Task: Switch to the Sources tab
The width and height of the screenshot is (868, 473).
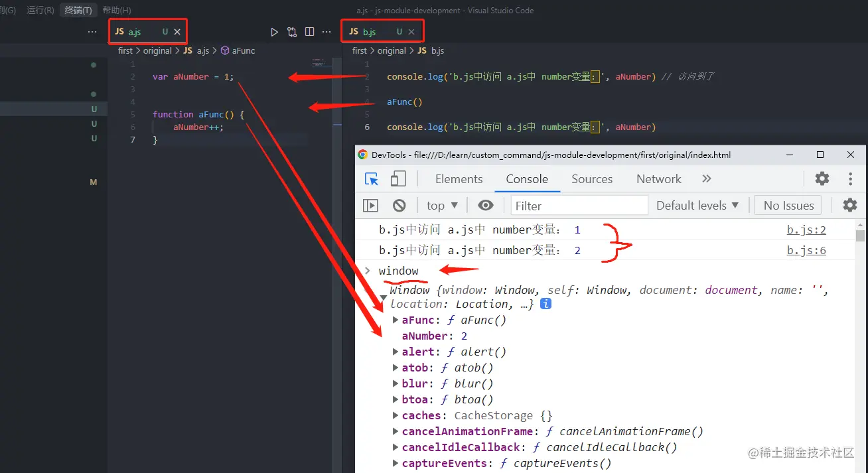Action: point(592,179)
